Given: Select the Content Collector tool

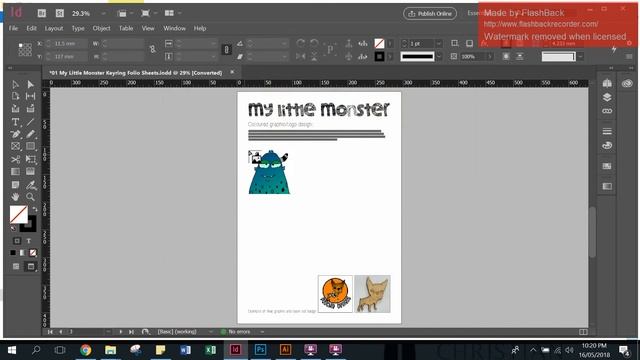Looking at the screenshot, I should click(x=16, y=109).
